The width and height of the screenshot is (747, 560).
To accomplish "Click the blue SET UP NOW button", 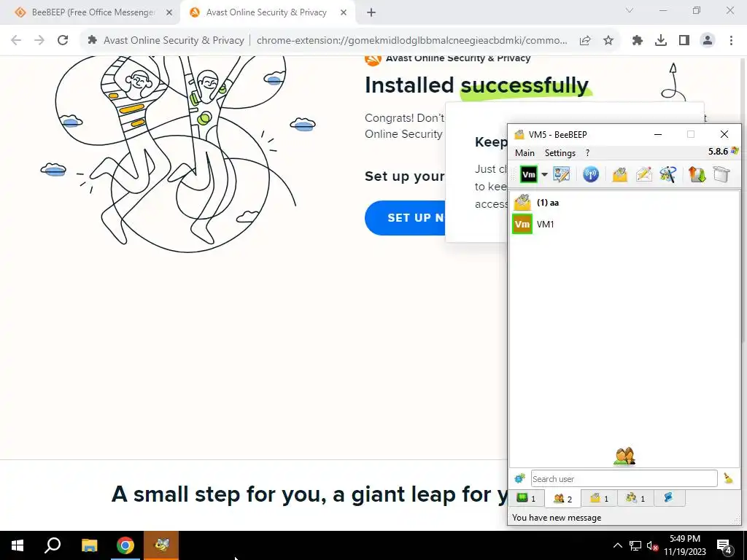I will coord(405,217).
